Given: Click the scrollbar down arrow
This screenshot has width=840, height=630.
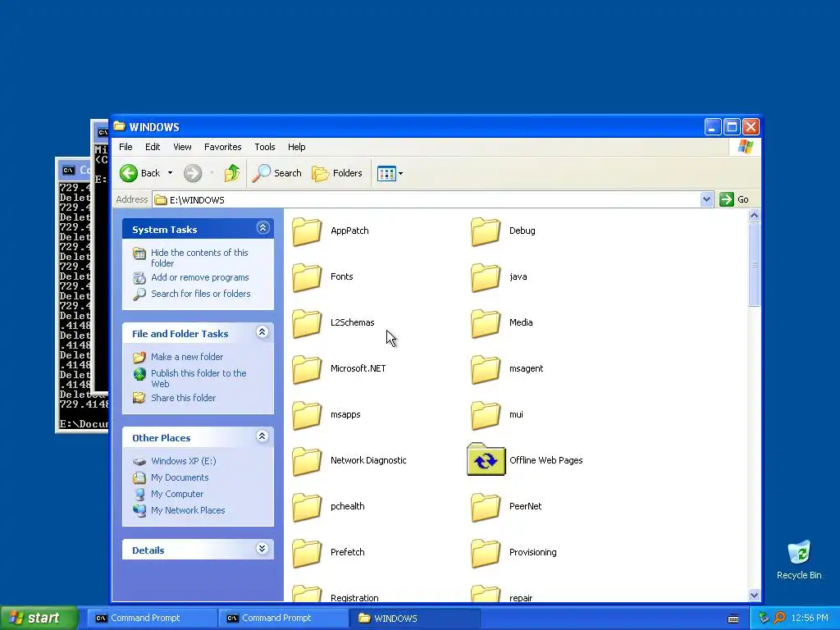Looking at the screenshot, I should tap(754, 595).
